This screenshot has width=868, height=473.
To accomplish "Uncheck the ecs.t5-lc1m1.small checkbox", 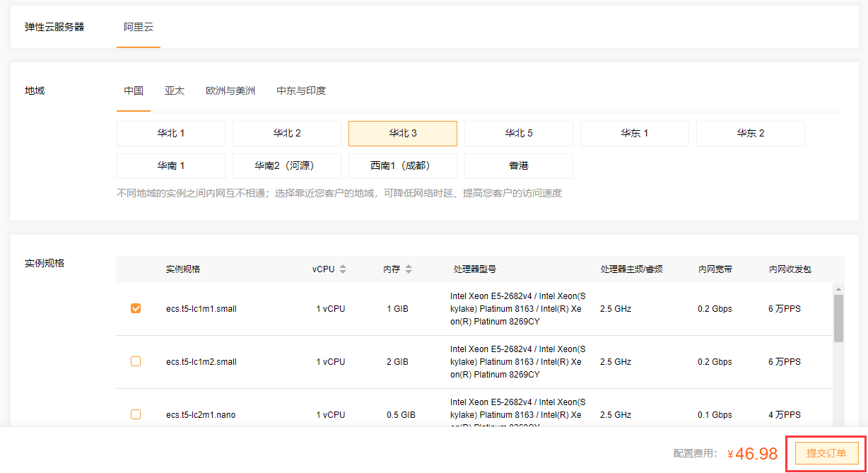I will tap(136, 308).
